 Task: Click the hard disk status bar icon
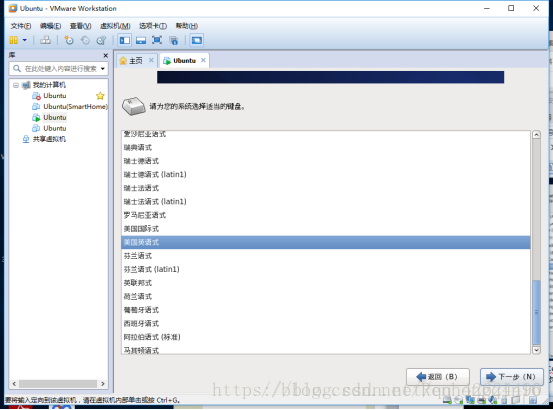[x=447, y=400]
